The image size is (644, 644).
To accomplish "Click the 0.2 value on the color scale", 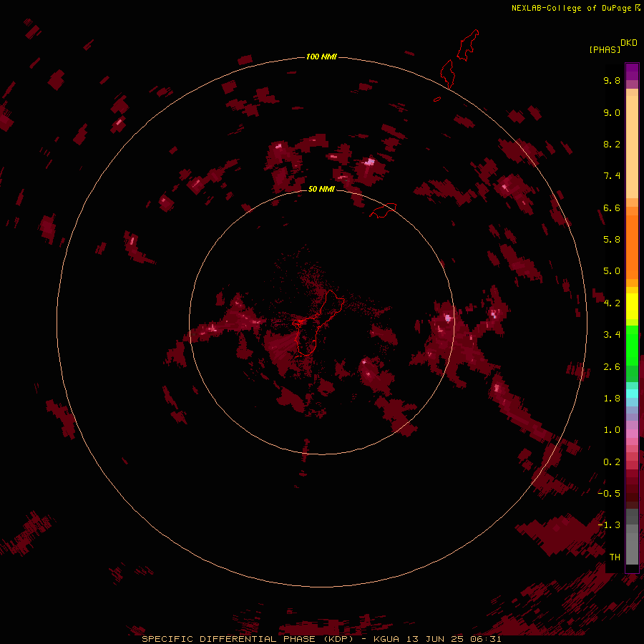I will point(612,462).
